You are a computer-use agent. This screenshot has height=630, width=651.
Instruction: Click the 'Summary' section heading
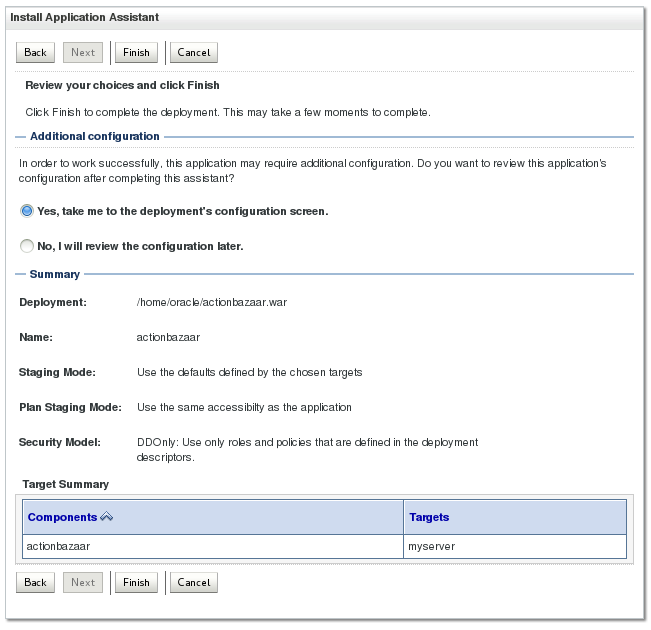[55, 273]
